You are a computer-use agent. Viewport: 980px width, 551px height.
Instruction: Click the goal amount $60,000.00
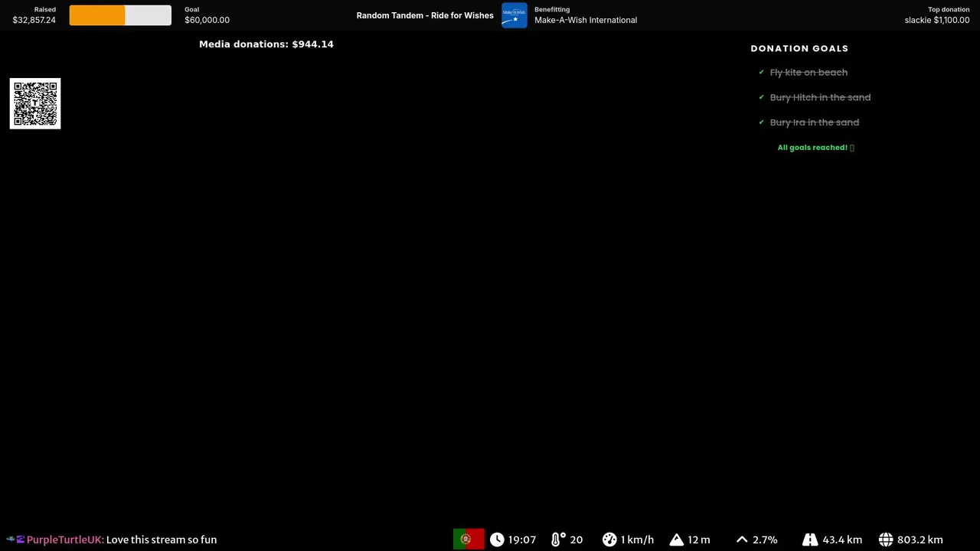(207, 20)
